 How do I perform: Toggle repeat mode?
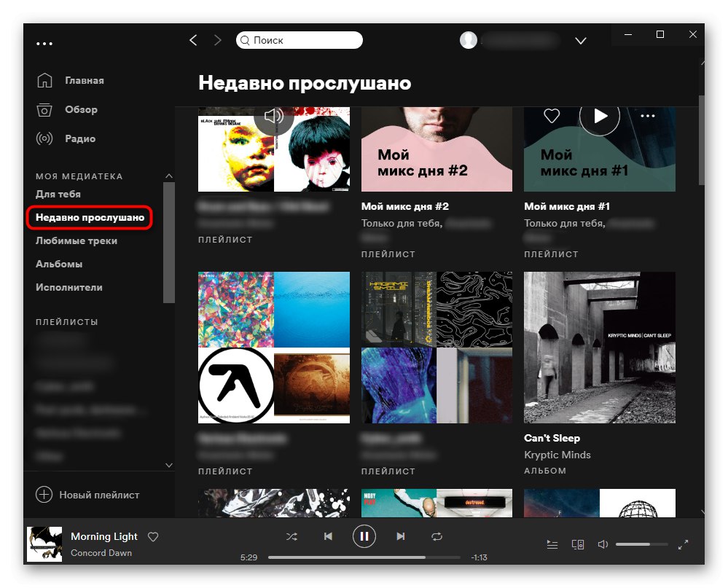point(437,536)
